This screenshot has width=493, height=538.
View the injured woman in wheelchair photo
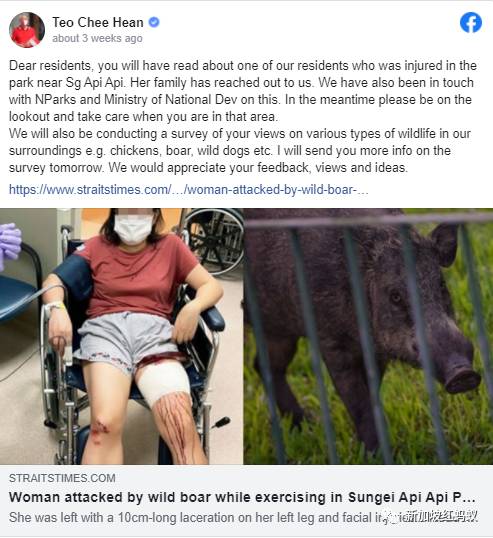pyautogui.click(x=121, y=336)
